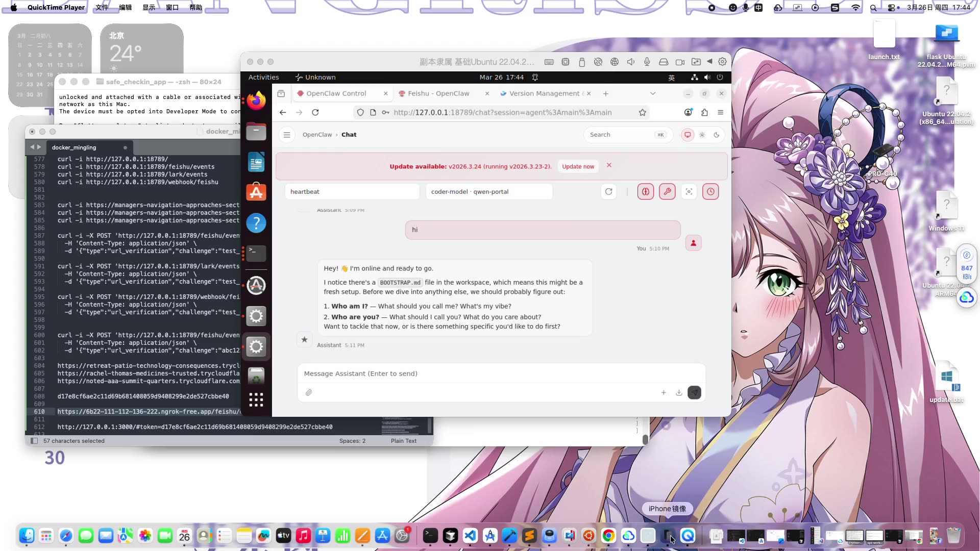Click the star icon beside assistant reply

coord(304,339)
